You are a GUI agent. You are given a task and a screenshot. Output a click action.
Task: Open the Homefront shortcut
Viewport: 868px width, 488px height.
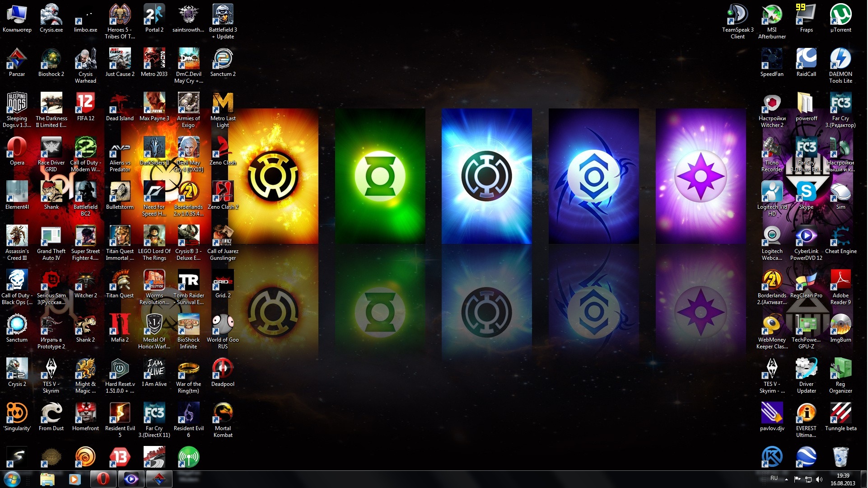(85, 417)
